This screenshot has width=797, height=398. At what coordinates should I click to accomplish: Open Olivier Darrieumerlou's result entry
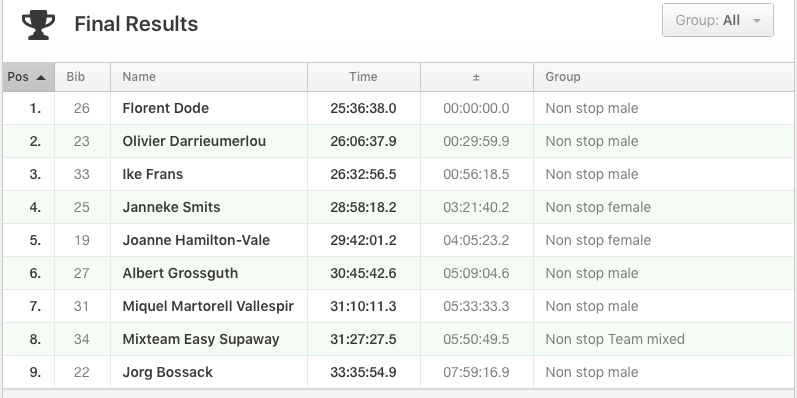pos(398,141)
